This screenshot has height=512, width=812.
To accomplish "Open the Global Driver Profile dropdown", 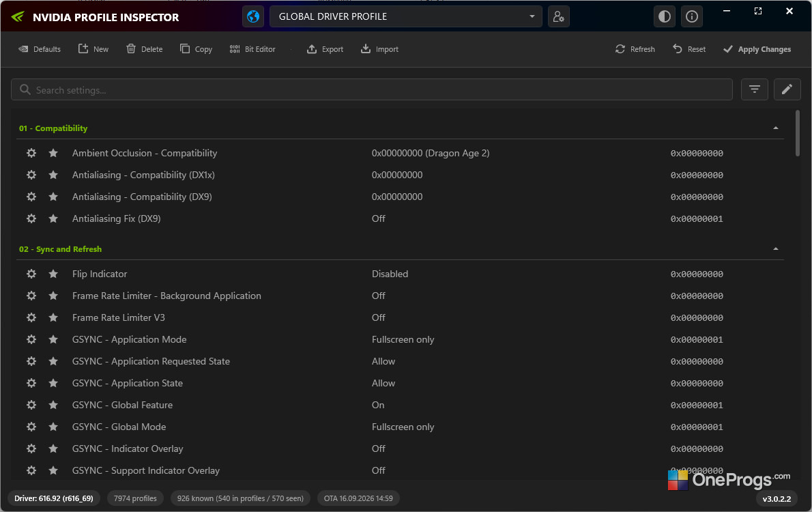I will [x=405, y=16].
